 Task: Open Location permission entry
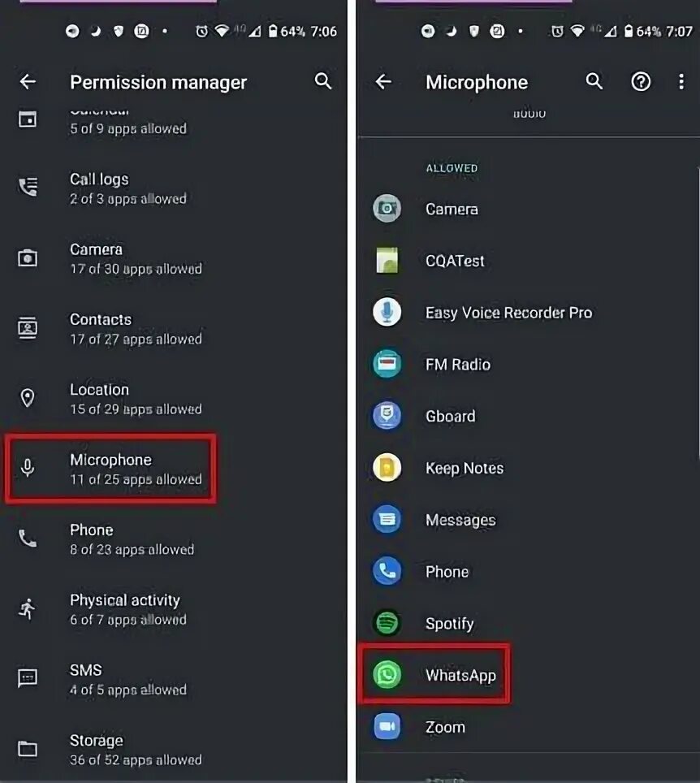click(x=174, y=399)
